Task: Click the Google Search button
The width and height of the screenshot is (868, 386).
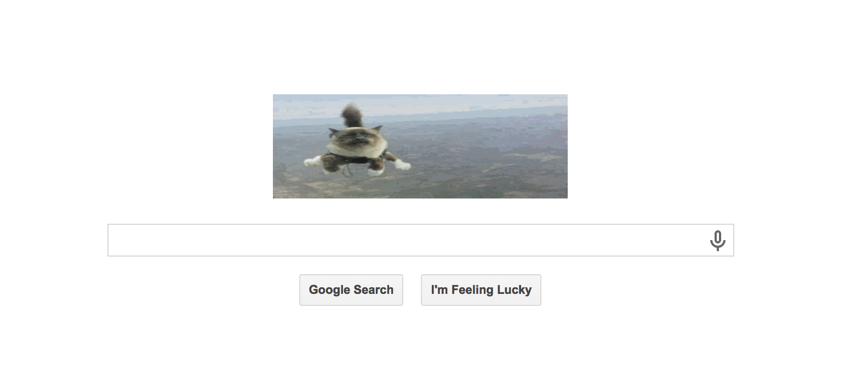Action: [x=351, y=290]
